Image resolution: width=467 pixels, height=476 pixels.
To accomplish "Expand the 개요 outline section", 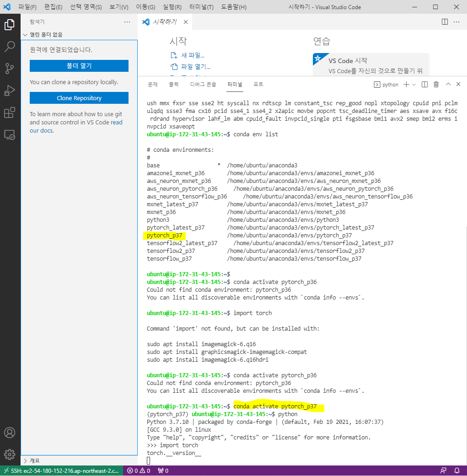I will [x=79, y=460].
